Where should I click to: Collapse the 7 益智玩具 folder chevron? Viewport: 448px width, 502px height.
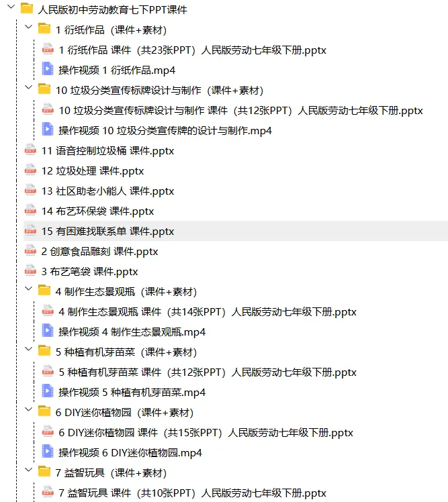pyautogui.click(x=28, y=470)
